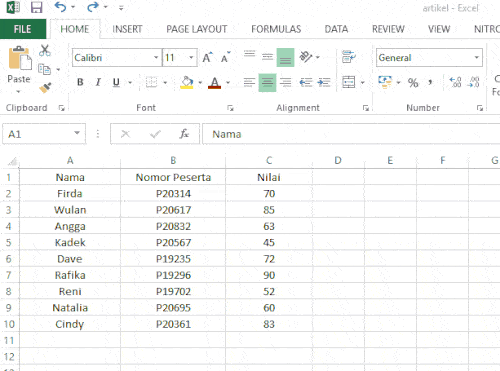Open Insert Function fx dialog
This screenshot has height=371, width=500.
pos(184,134)
